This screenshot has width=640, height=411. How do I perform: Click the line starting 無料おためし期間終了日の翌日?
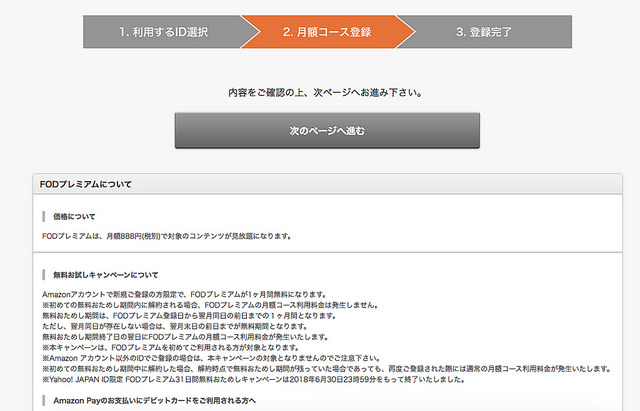[x=185, y=337]
